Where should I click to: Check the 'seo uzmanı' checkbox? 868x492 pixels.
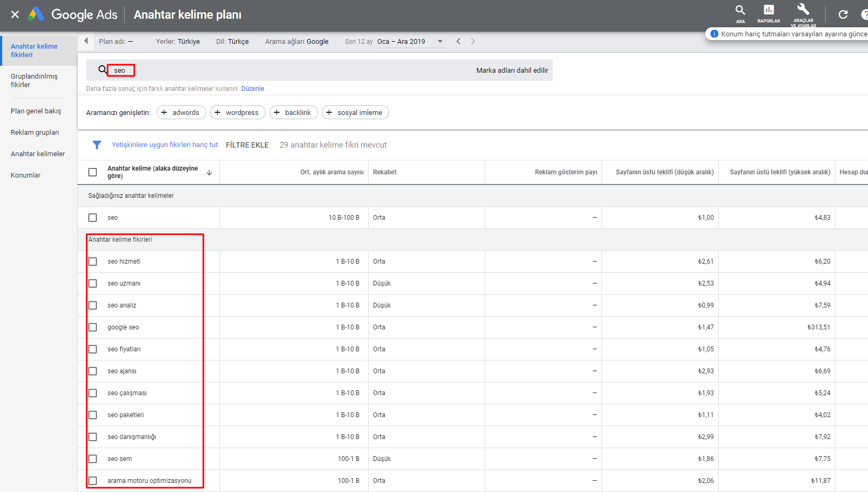(x=93, y=283)
